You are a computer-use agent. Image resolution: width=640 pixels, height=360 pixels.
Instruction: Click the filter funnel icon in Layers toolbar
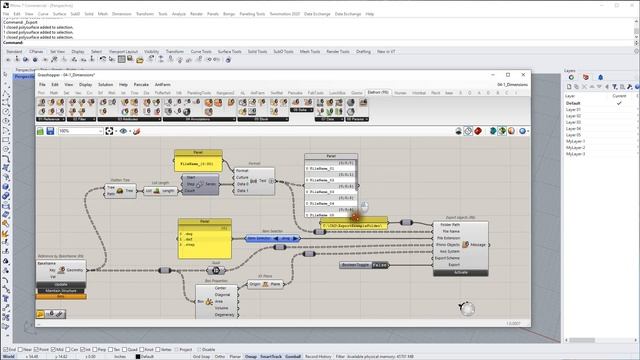coord(614,87)
